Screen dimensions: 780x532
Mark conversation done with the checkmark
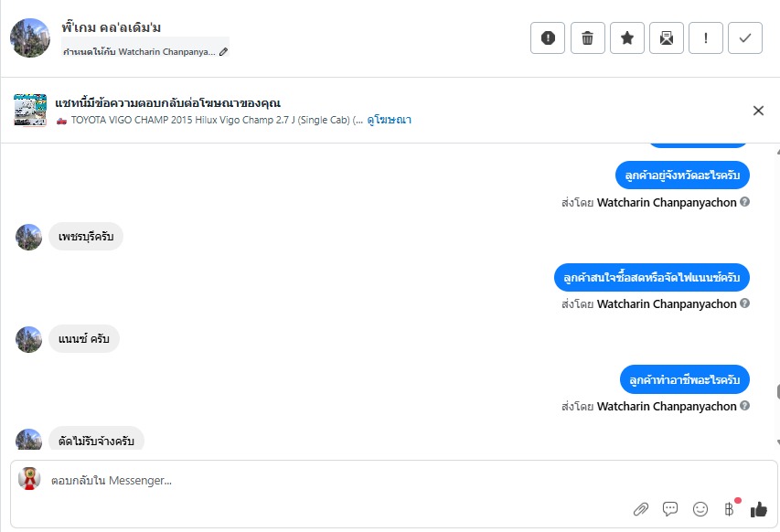pos(745,38)
